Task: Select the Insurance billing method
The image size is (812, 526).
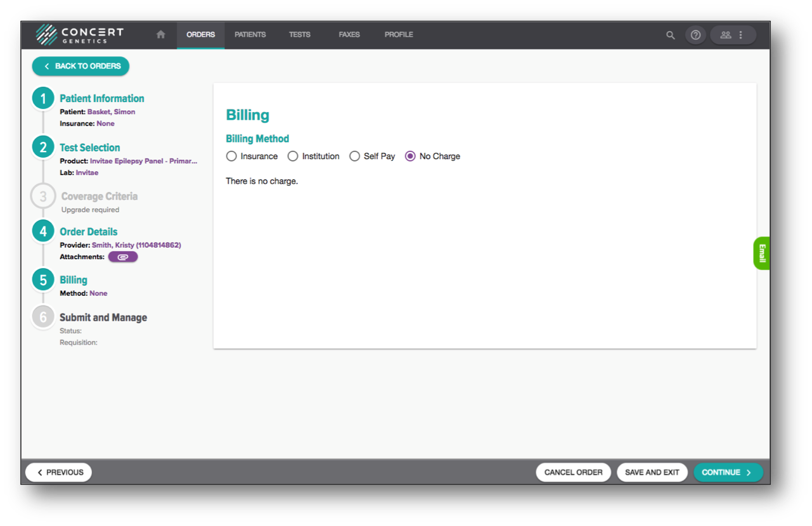Action: point(231,156)
